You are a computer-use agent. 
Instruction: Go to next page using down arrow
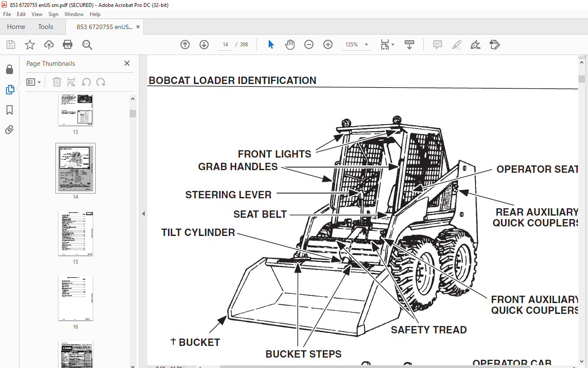[x=204, y=45]
